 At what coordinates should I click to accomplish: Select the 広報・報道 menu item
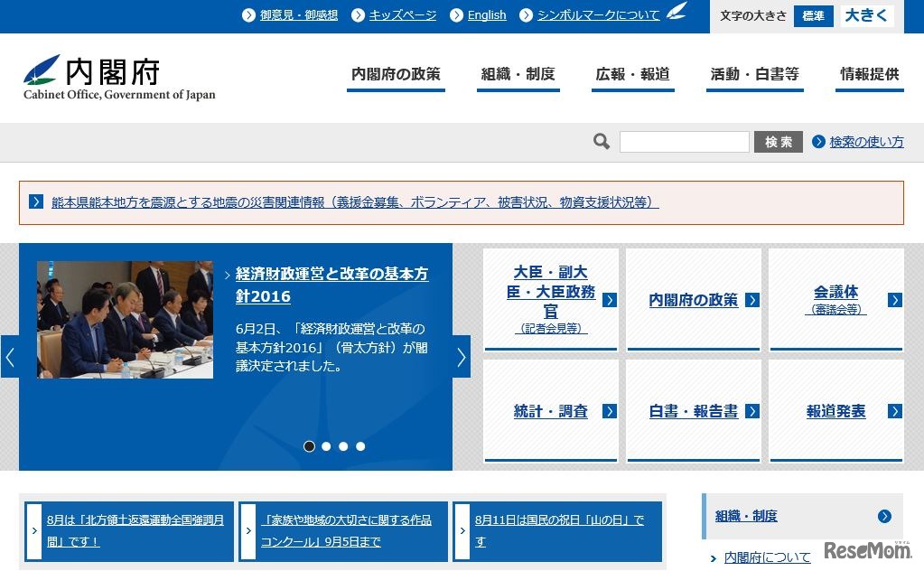632,76
